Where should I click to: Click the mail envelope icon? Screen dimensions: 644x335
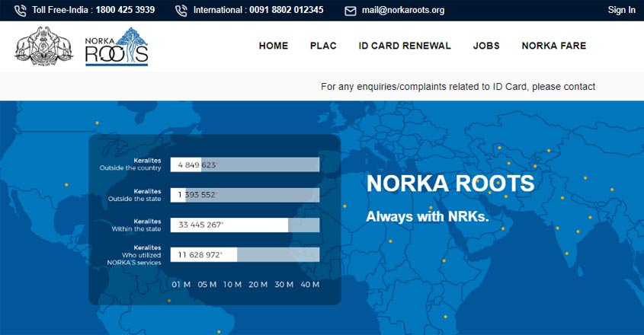[x=351, y=11]
